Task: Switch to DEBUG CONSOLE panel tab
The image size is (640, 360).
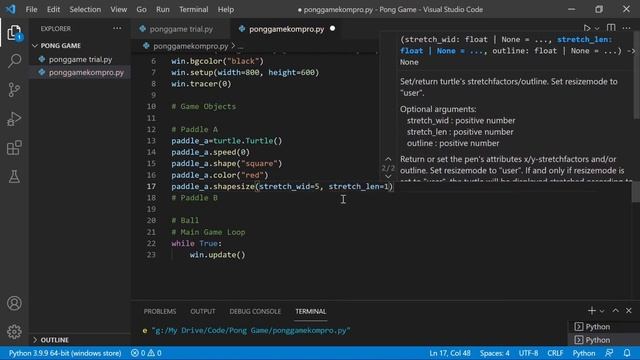Action: pyautogui.click(x=255, y=311)
